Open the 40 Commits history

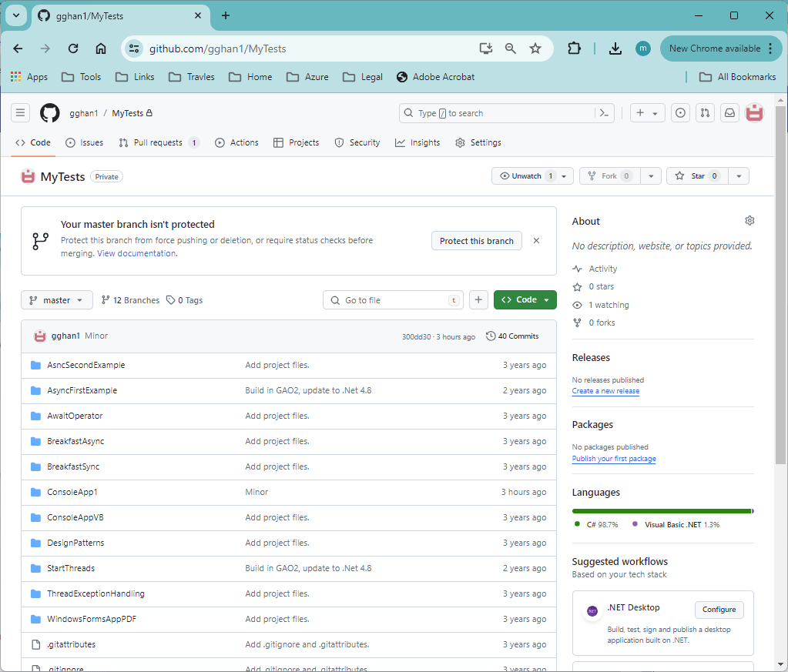(x=512, y=336)
